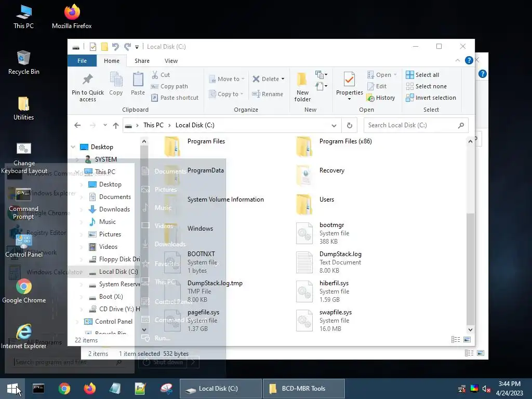Viewport: 532px width, 399px height.
Task: Click Select none in ribbon
Action: coord(426,86)
